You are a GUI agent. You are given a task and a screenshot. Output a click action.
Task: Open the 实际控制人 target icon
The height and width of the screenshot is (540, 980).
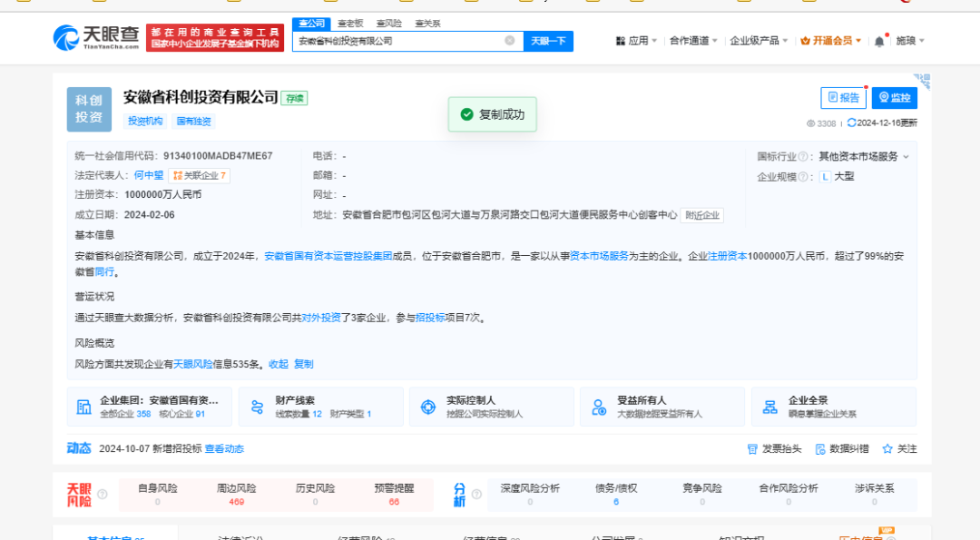point(427,407)
